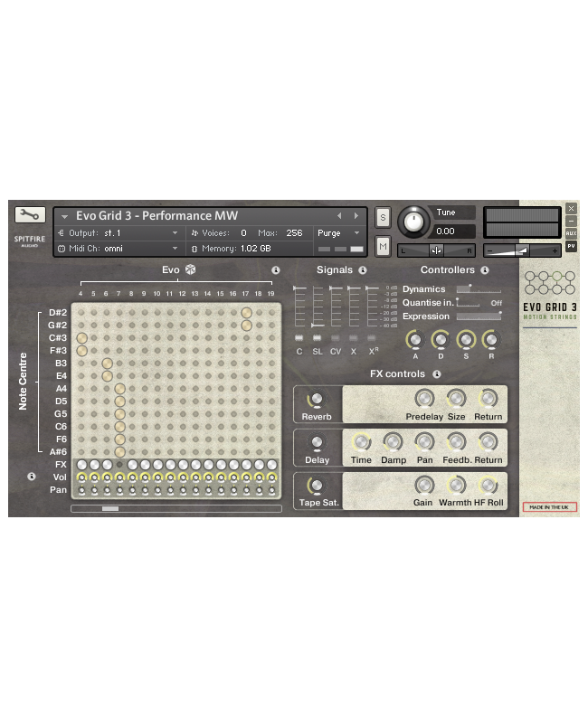Adjust the instrument volume slider
The image size is (588, 718).
pos(522,250)
